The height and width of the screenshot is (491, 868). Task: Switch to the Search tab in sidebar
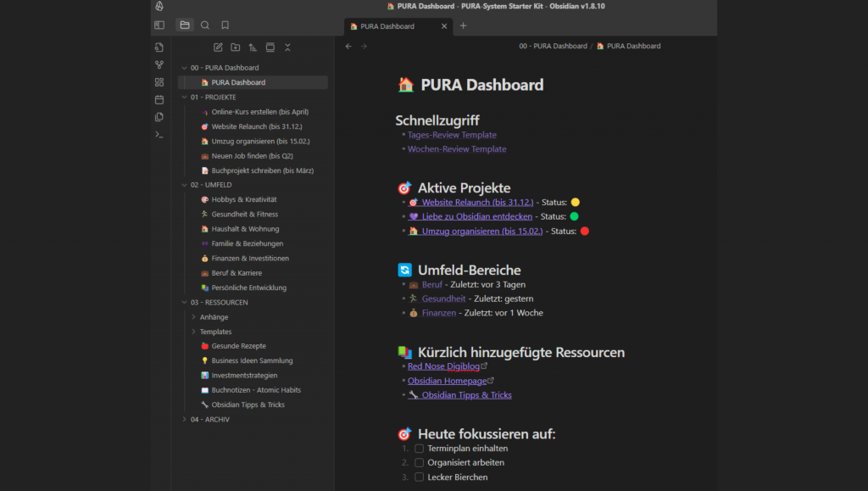(x=205, y=25)
